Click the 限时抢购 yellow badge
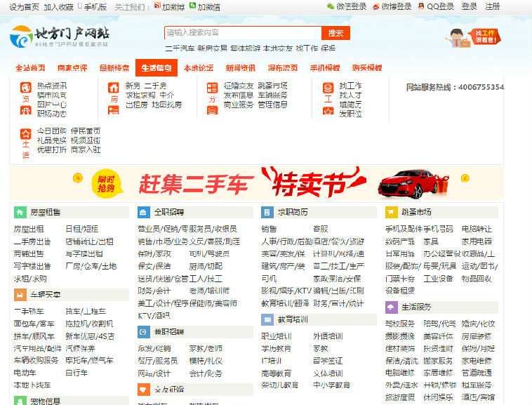Image resolution: width=532 pixels, height=405 pixels. tap(106, 183)
